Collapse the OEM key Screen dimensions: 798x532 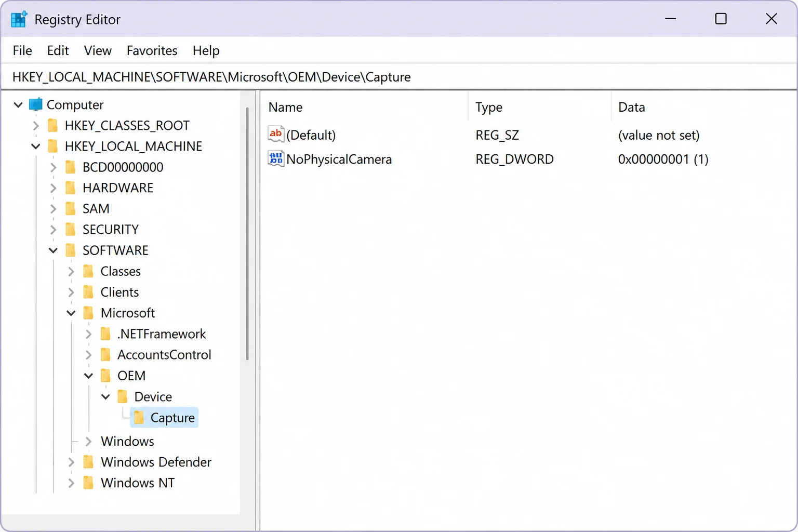[x=88, y=376]
